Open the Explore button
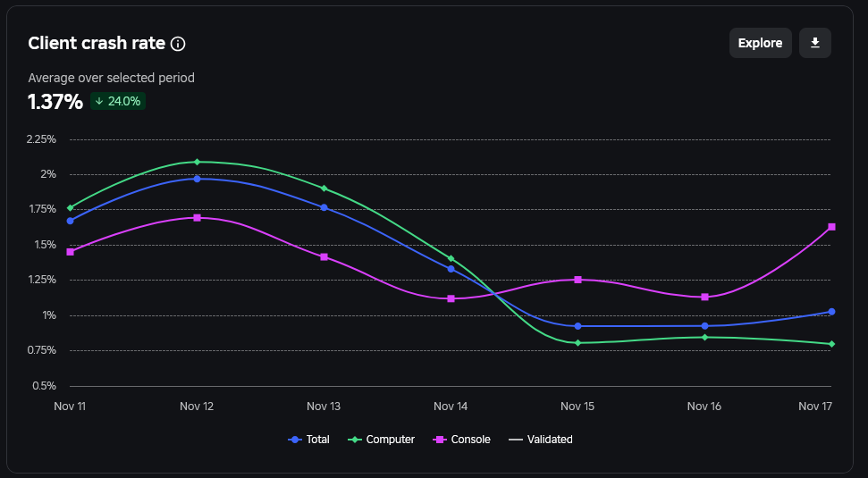The image size is (868, 478). point(760,43)
